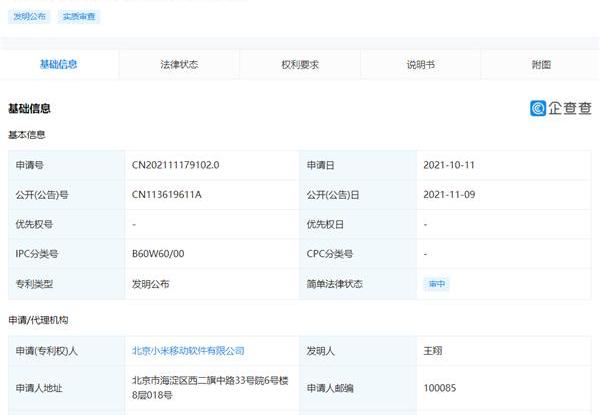This screenshot has width=600, height=415.
Task: Click the 优先权日 label cell
Action: click(358, 224)
